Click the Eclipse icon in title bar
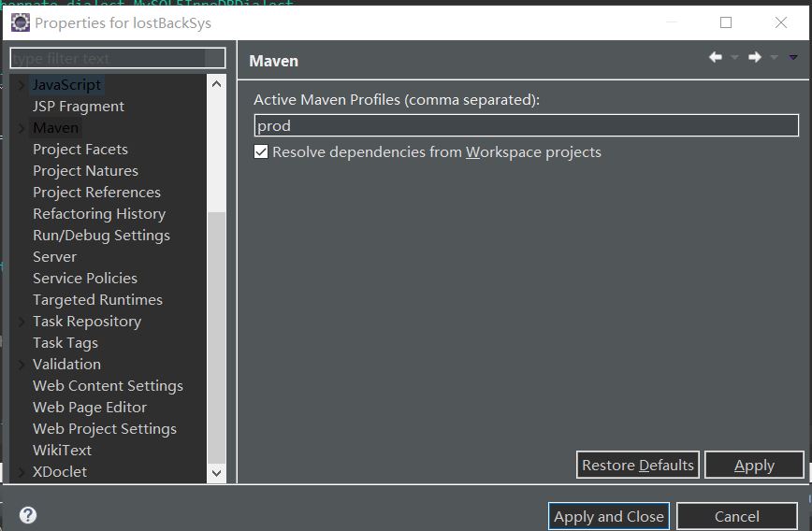The width and height of the screenshot is (812, 531). click(x=21, y=22)
